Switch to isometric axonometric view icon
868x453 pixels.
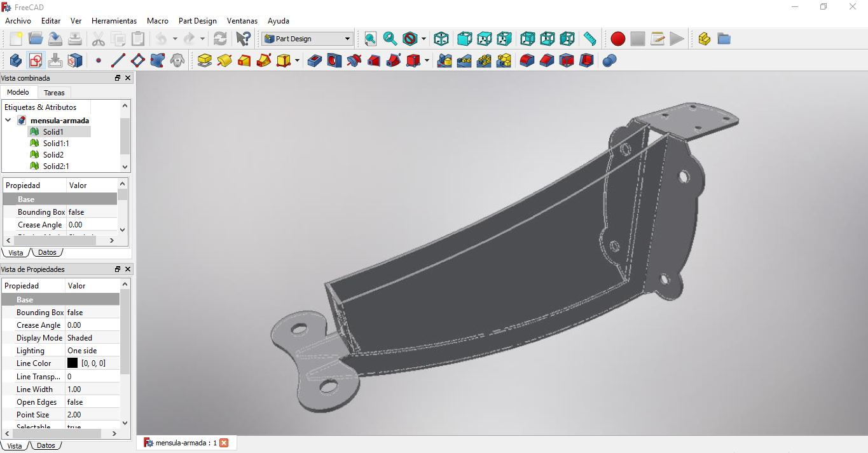pyautogui.click(x=441, y=39)
